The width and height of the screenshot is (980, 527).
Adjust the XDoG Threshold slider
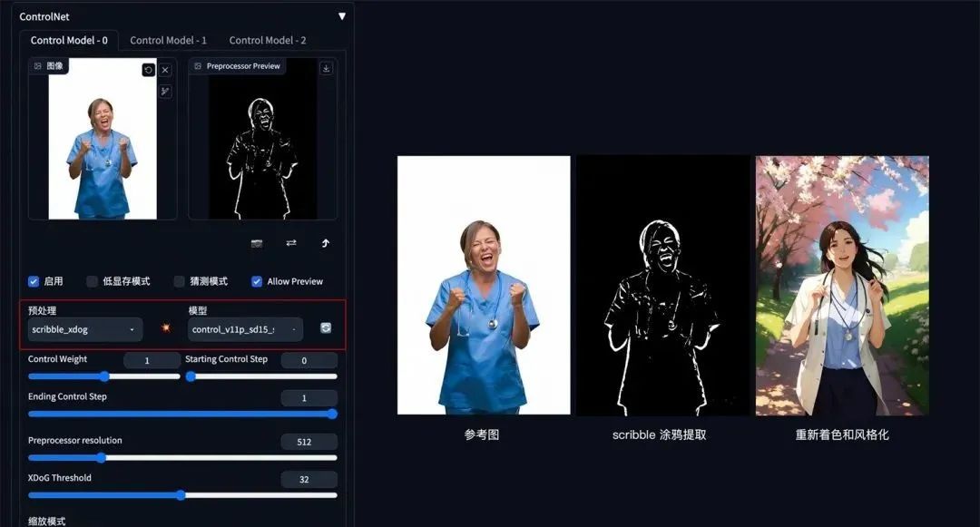point(182,495)
